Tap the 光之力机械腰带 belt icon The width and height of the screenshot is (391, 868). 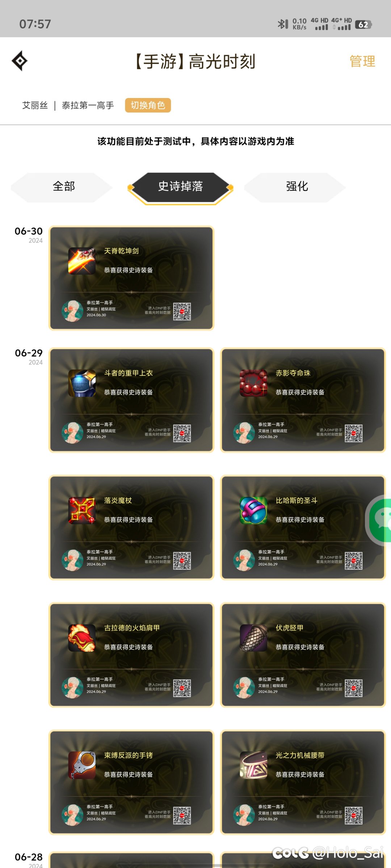[253, 765]
